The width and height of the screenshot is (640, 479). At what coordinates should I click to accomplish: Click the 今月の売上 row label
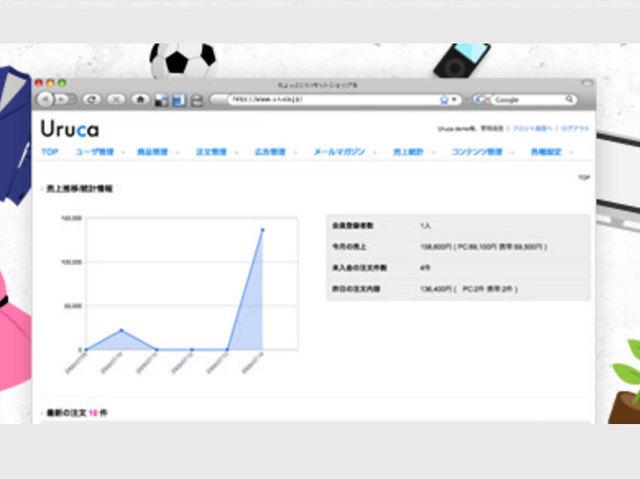click(x=349, y=247)
